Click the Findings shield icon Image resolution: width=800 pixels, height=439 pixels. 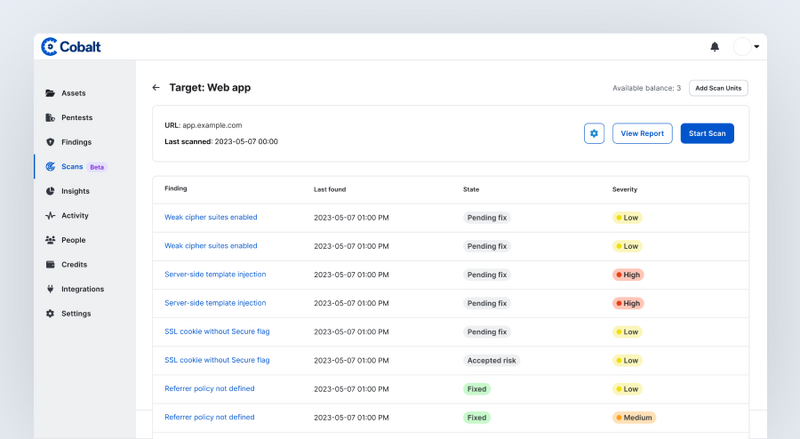click(x=50, y=142)
